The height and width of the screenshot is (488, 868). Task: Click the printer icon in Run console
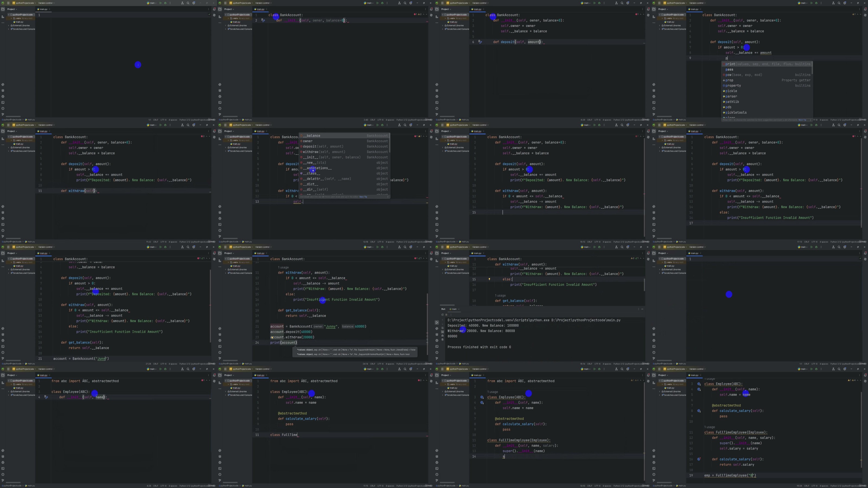[443, 336]
